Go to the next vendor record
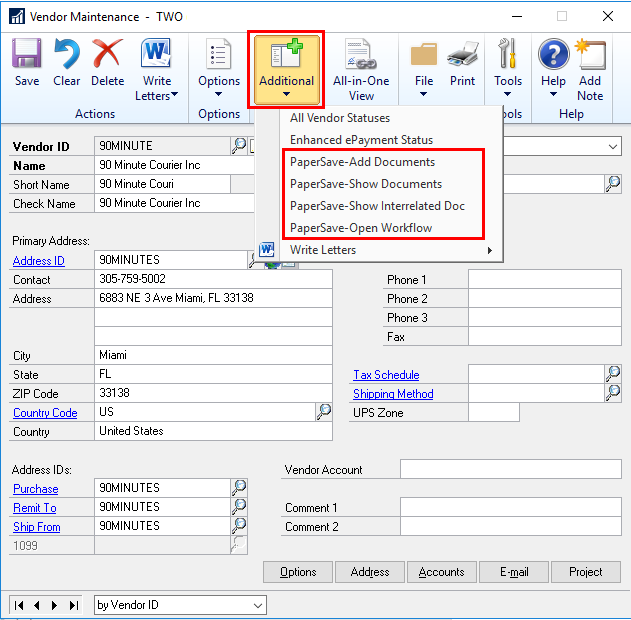Screen dimensions: 631x620 (54, 605)
